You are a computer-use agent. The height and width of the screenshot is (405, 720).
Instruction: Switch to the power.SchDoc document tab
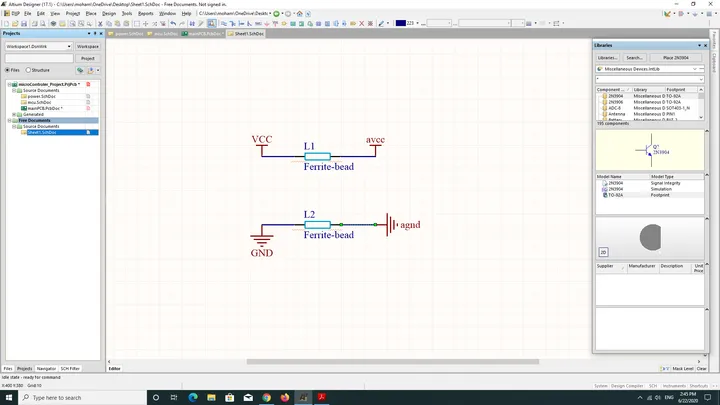[x=126, y=34]
